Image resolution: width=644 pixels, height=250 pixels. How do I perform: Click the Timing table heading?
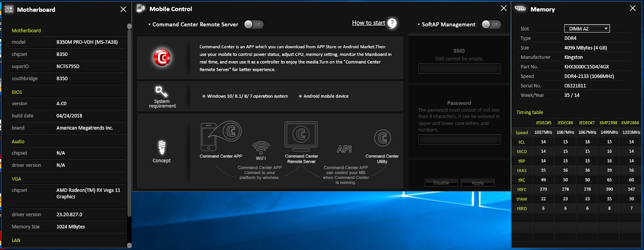click(x=530, y=112)
